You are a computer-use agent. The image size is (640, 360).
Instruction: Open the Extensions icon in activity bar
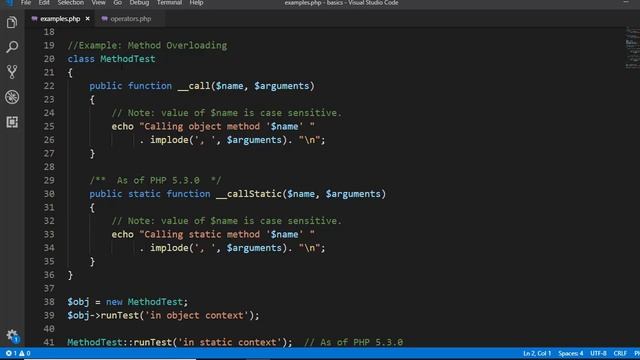point(12,122)
